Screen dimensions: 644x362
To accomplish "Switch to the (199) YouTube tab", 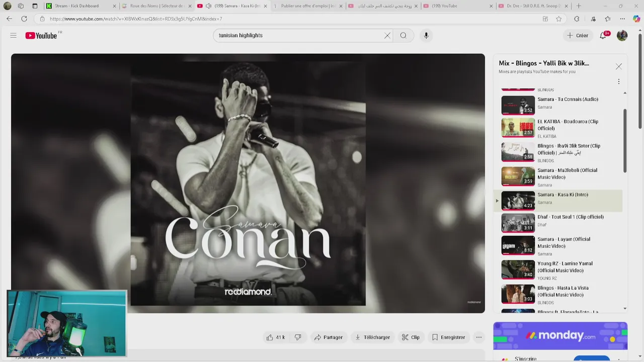I will (458, 6).
